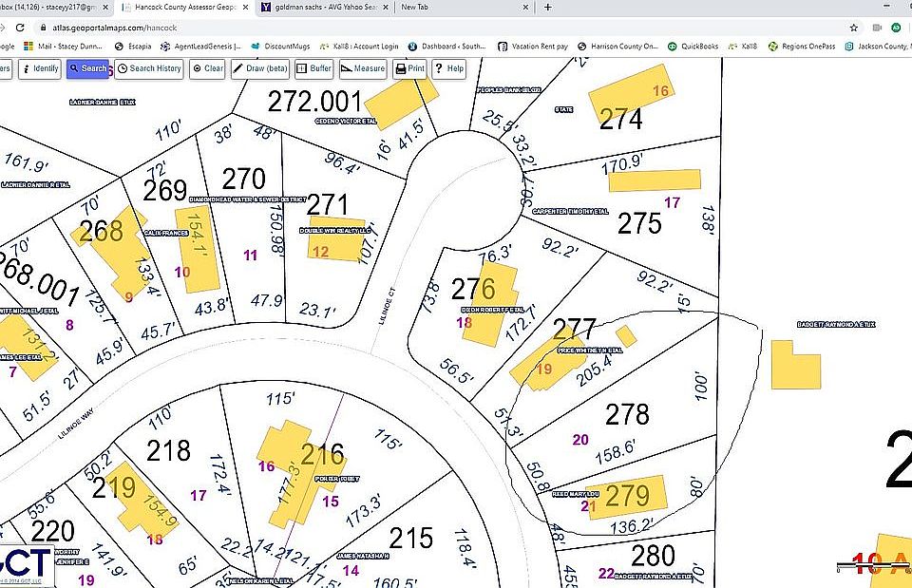Bookmark this page with star icon

pyautogui.click(x=854, y=28)
